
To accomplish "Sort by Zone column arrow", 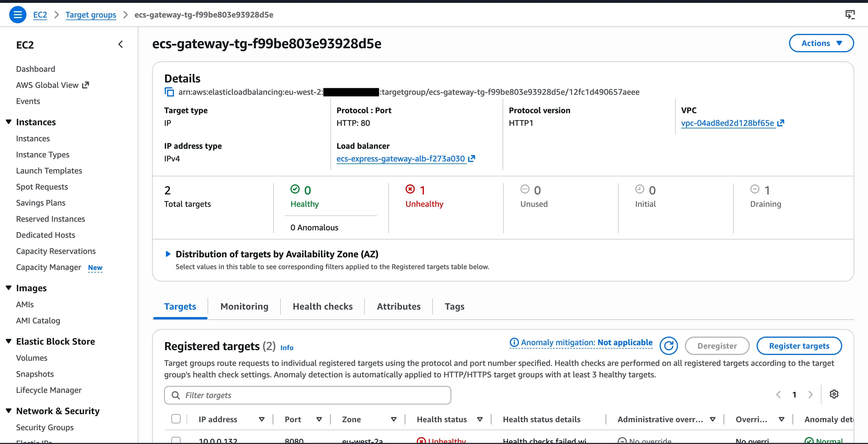I will 394,419.
